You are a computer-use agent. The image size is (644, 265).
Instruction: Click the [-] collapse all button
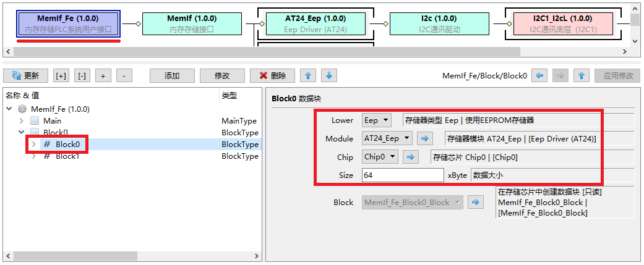[82, 75]
